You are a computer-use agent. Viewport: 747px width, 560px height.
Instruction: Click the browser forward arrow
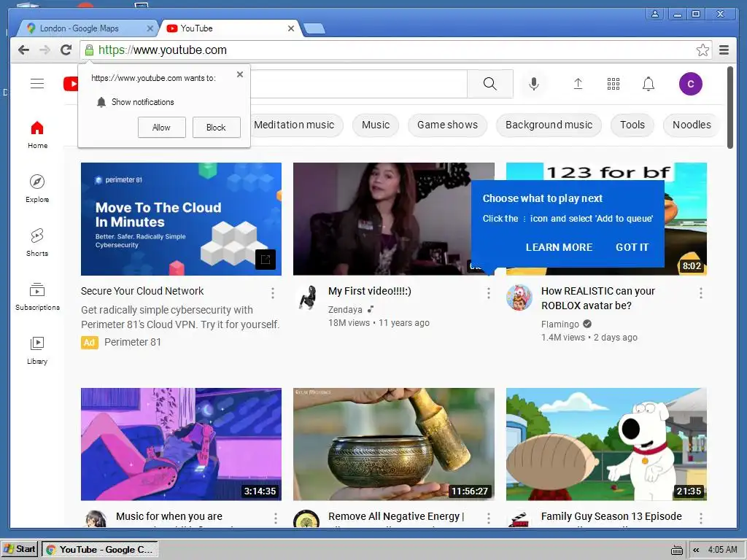pyautogui.click(x=44, y=50)
